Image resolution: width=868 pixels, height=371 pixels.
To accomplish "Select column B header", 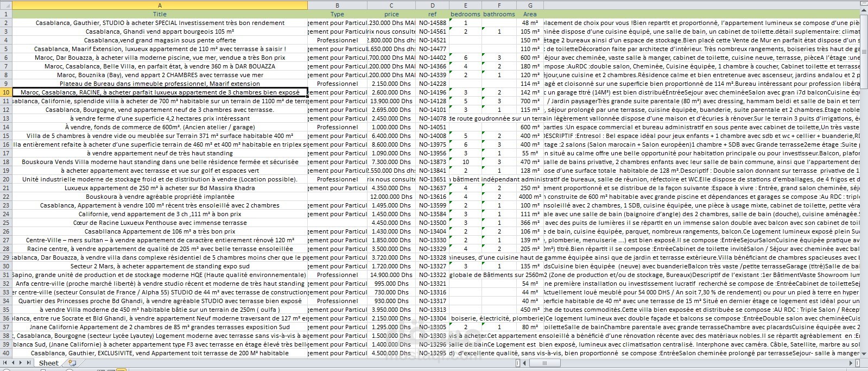I will (x=337, y=5).
